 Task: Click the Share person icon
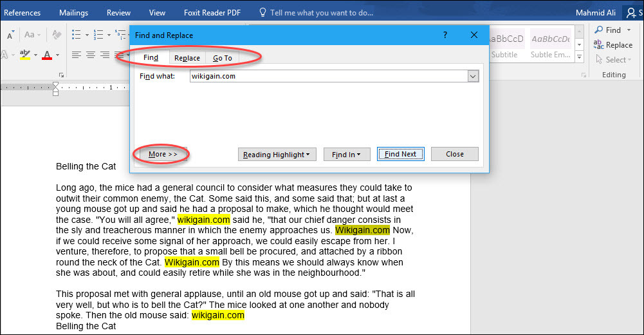point(631,13)
